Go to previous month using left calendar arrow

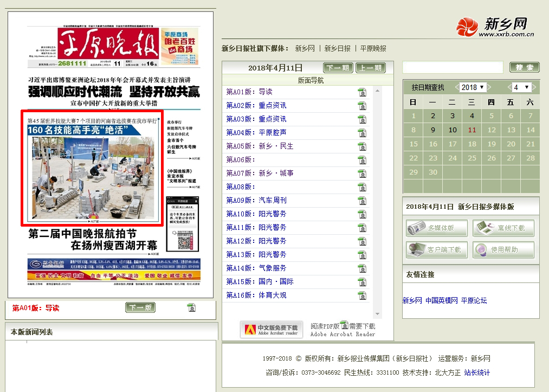point(509,87)
